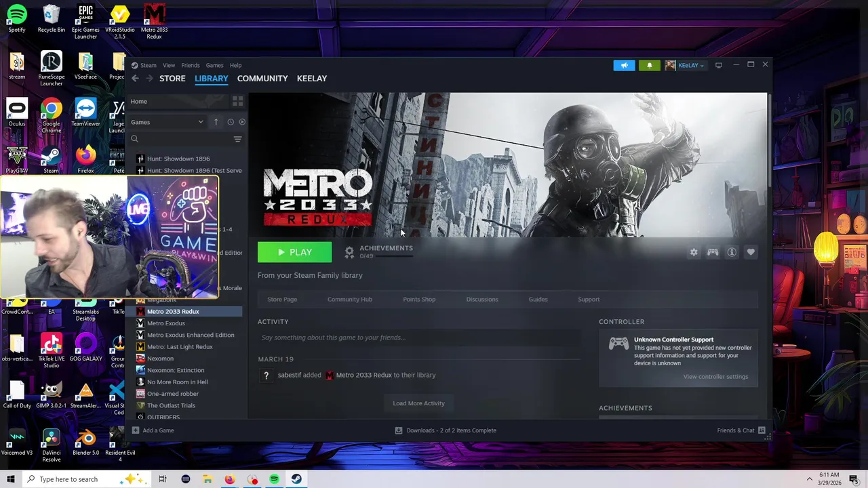The height and width of the screenshot is (488, 868).
Task: Click the Epic Games Launcher desktop icon
Action: coord(85,21)
